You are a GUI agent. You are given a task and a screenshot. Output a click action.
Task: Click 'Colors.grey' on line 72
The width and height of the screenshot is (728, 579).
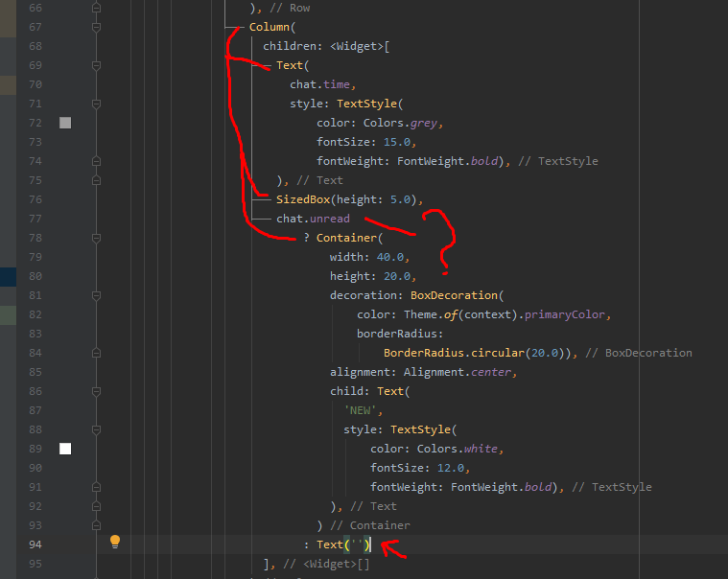pos(400,123)
